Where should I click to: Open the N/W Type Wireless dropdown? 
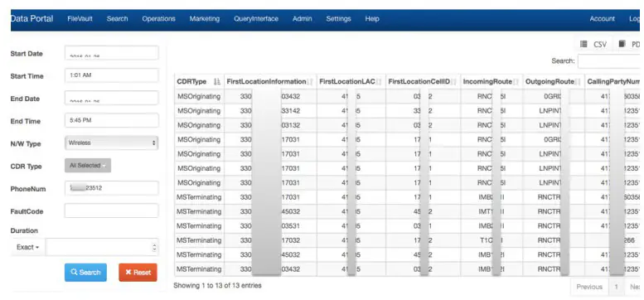111,143
